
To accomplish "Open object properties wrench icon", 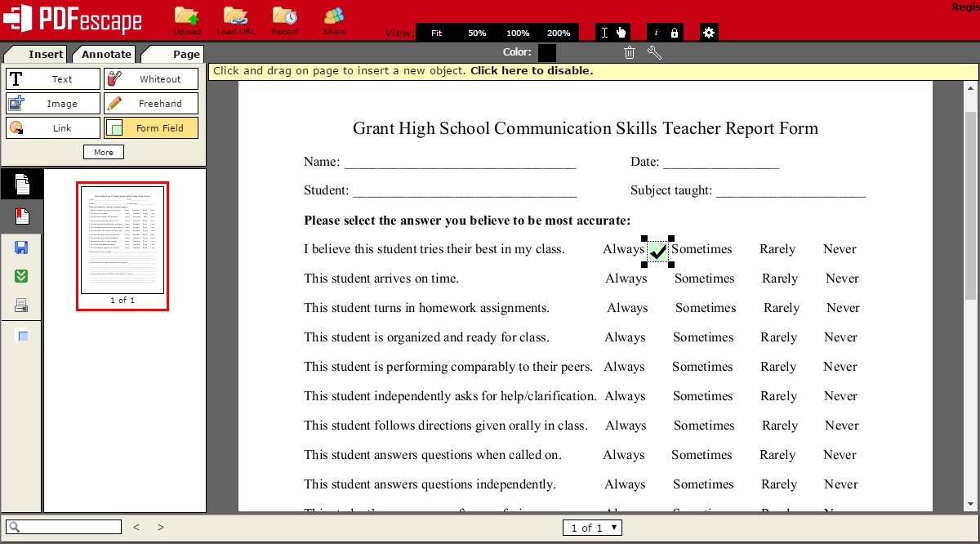I will 654,53.
